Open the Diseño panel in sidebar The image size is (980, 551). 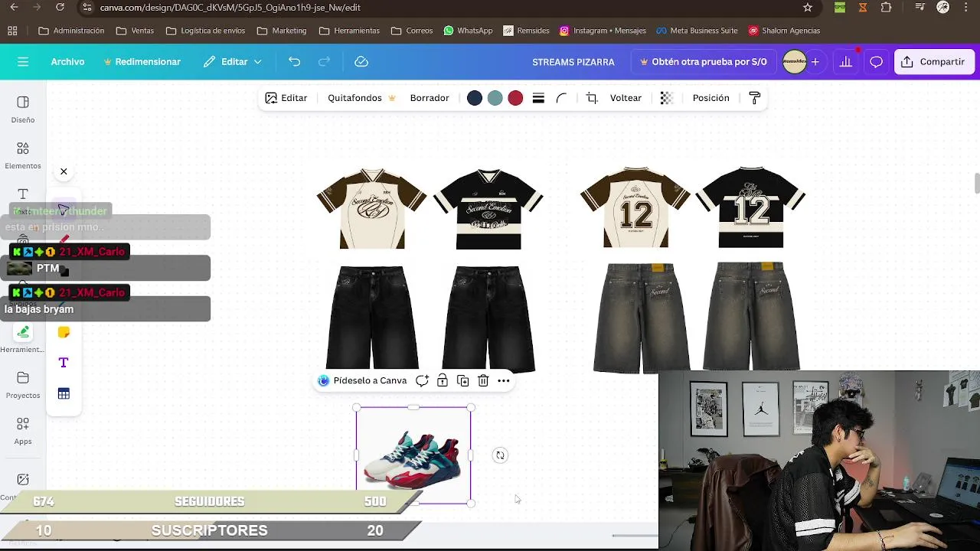(x=23, y=109)
